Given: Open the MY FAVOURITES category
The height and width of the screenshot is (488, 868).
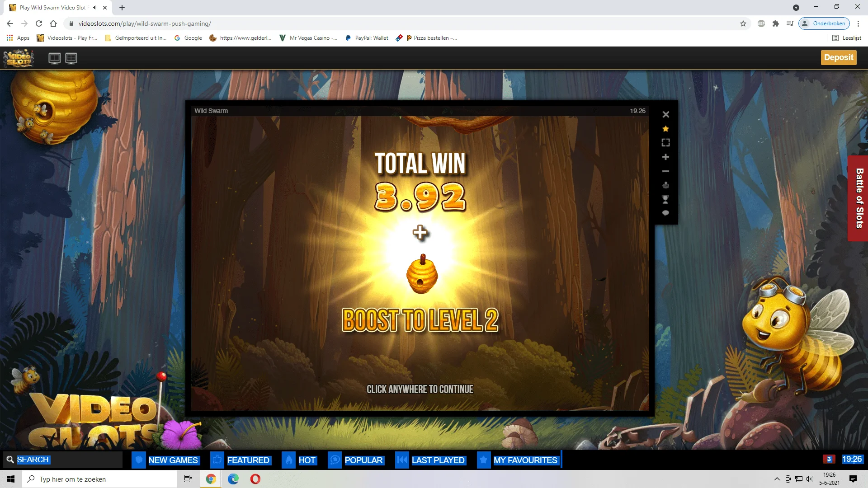Looking at the screenshot, I should point(518,460).
